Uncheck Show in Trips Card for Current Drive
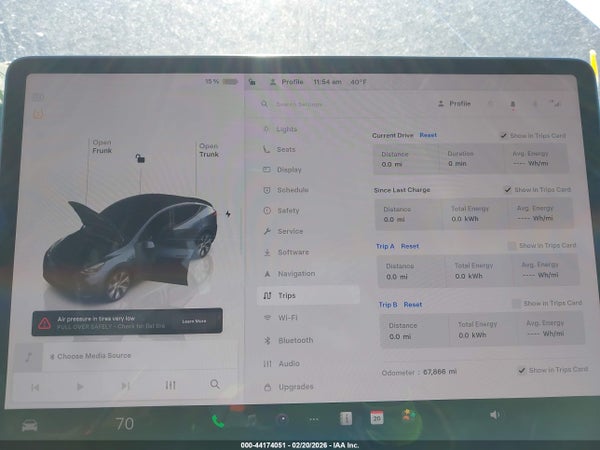Image resolution: width=600 pixels, height=450 pixels. pyautogui.click(x=504, y=135)
